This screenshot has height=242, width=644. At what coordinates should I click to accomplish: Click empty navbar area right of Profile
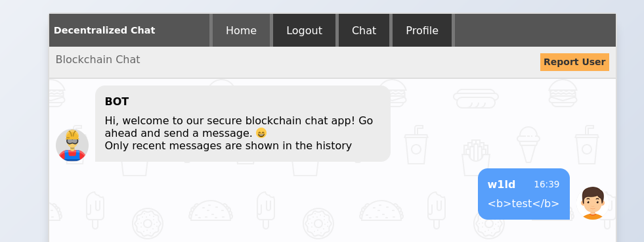pyautogui.click(x=535, y=30)
